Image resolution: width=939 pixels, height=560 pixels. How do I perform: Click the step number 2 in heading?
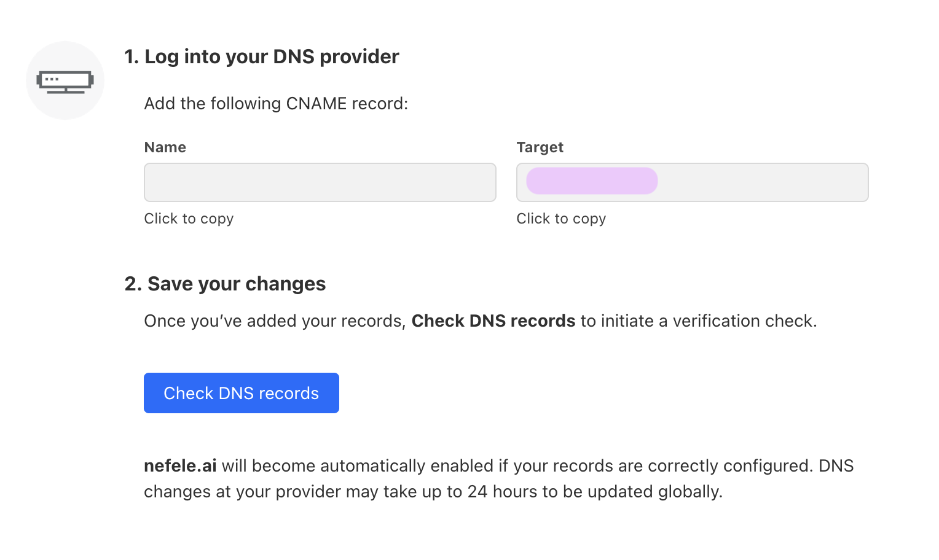[x=133, y=284]
